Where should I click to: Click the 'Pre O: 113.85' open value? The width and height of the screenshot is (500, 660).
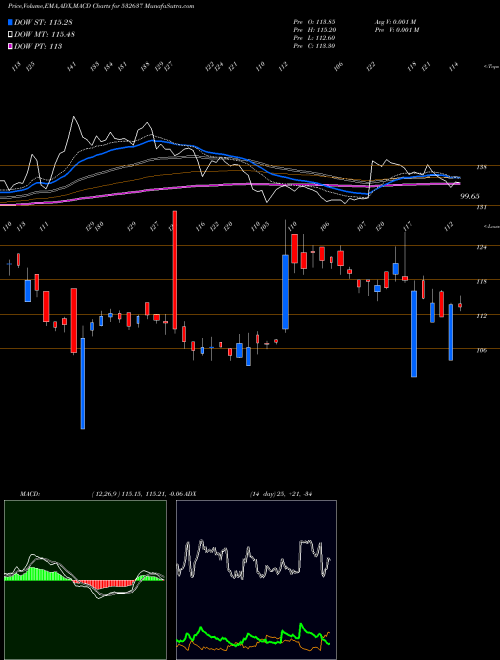pyautogui.click(x=314, y=22)
